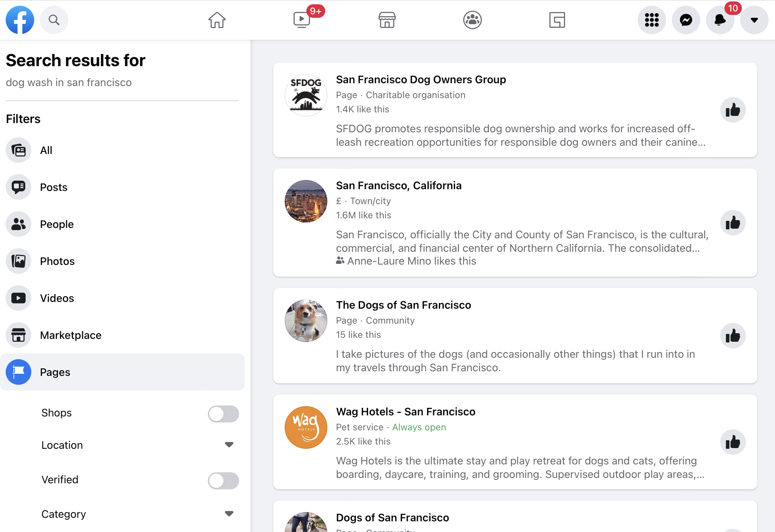Click the Facebook home icon
Viewport: 775px width, 532px height.
point(217,20)
